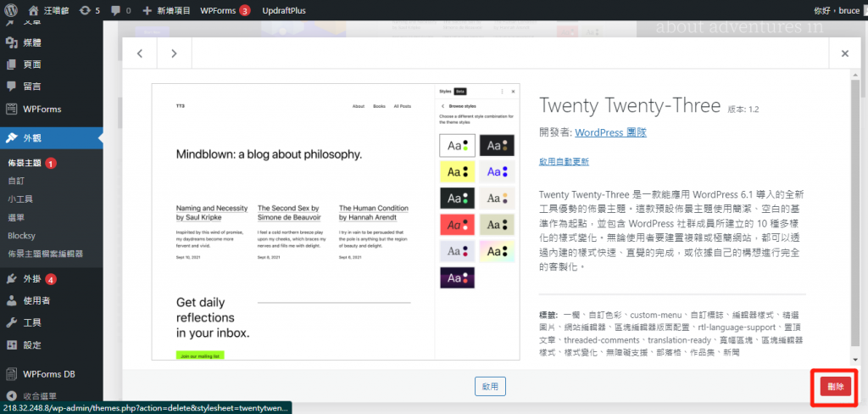Select red Aa style swatch
The width and height of the screenshot is (868, 414).
(457, 225)
